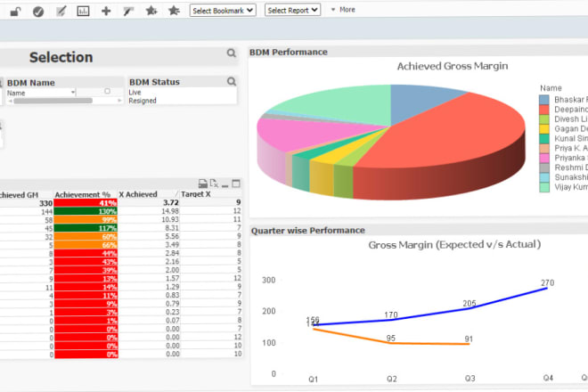588x392 pixels.
Task: Open the bar chart toolbar icon
Action: [83, 12]
